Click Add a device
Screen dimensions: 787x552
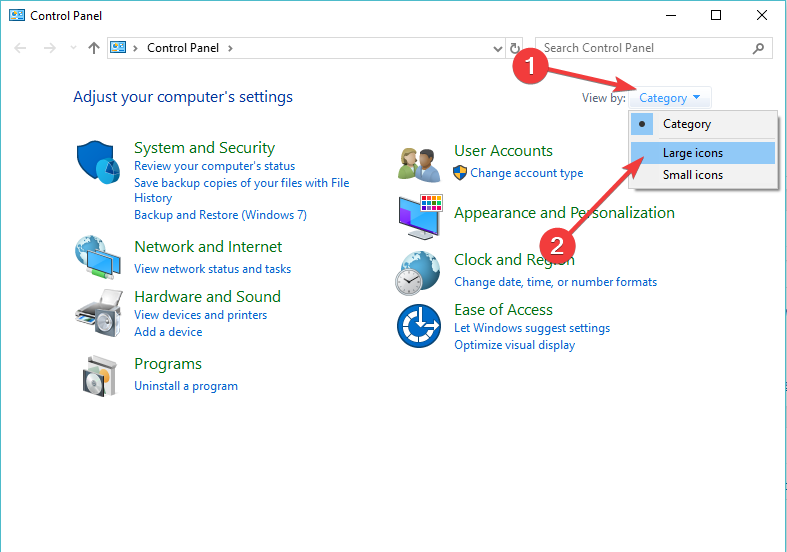pos(168,332)
